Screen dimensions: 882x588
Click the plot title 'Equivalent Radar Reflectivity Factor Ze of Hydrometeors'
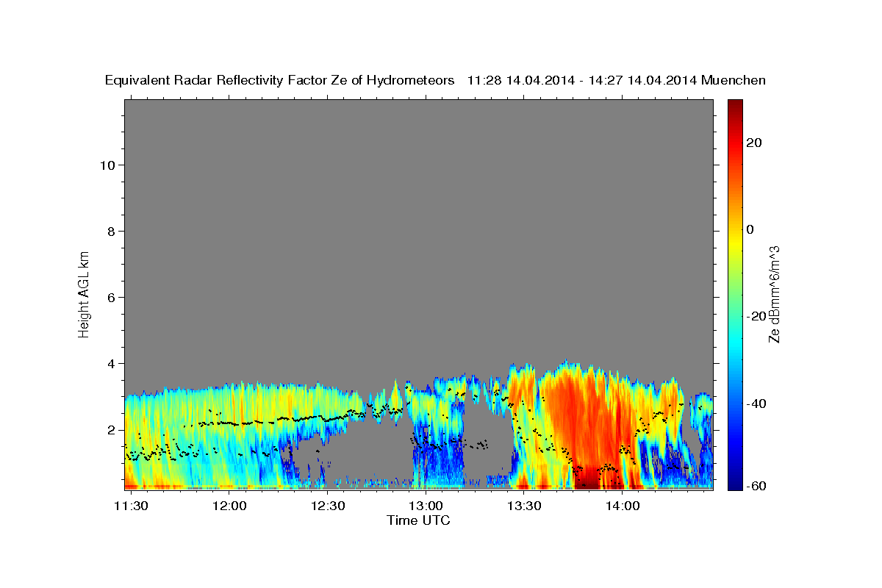tap(280, 81)
